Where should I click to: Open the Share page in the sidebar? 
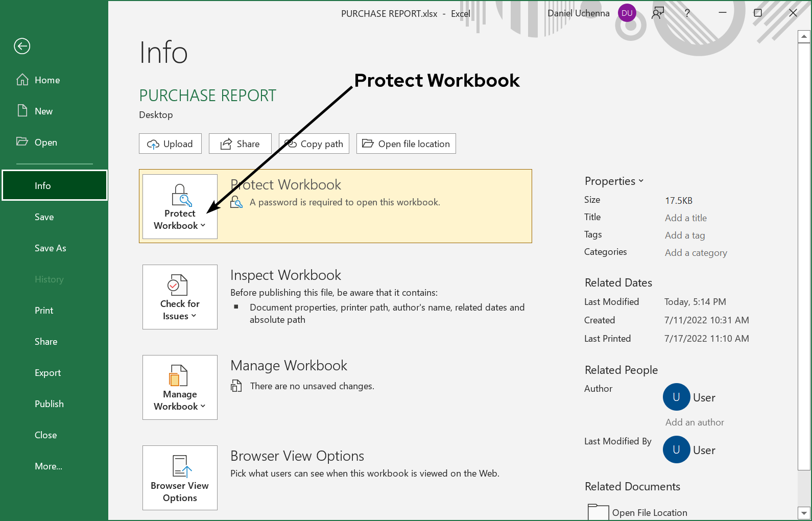click(x=54, y=342)
